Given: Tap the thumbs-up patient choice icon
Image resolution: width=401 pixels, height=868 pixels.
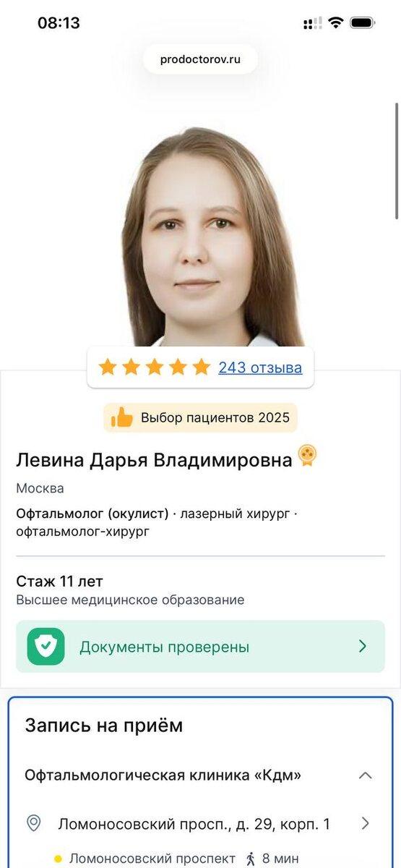Looking at the screenshot, I should click(122, 417).
